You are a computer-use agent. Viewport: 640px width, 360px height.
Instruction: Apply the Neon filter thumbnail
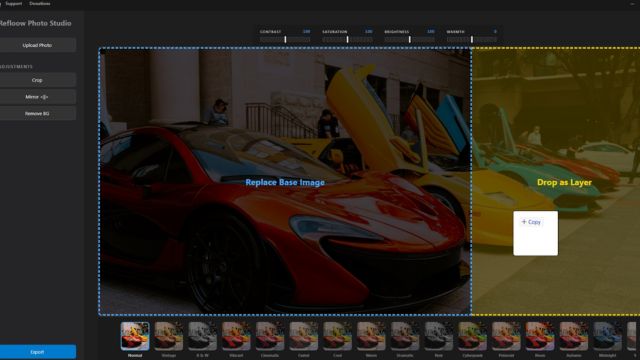[540, 336]
